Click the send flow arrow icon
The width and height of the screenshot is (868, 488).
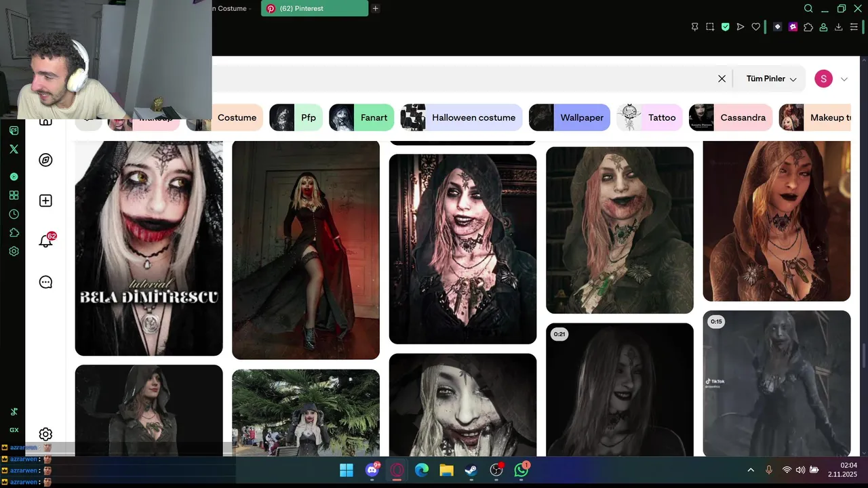click(x=741, y=27)
